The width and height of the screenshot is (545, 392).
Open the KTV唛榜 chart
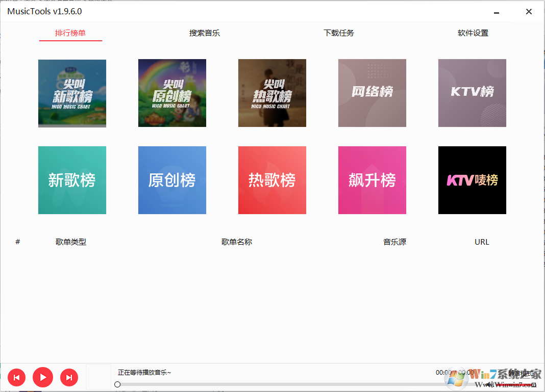click(472, 180)
